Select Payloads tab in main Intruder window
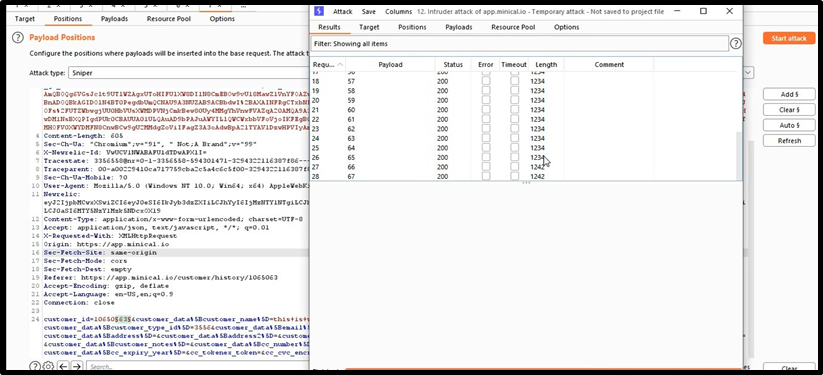The image size is (823, 375). 114,19
